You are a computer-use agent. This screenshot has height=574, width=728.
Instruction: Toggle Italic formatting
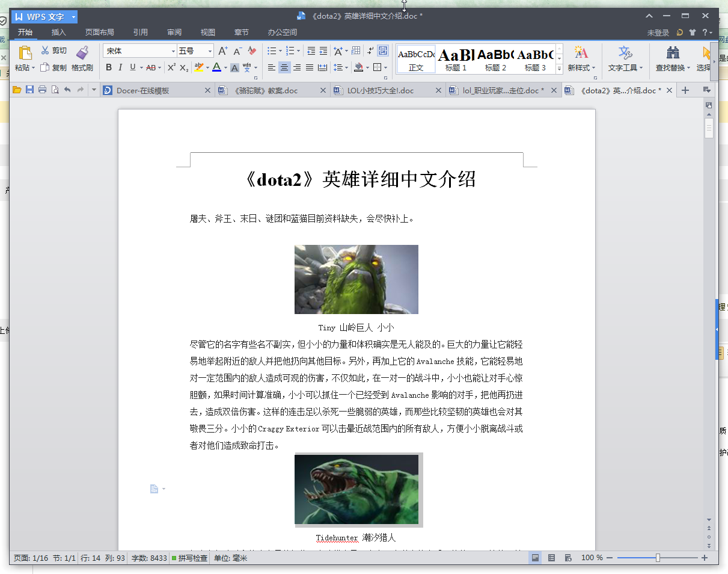[x=120, y=67]
